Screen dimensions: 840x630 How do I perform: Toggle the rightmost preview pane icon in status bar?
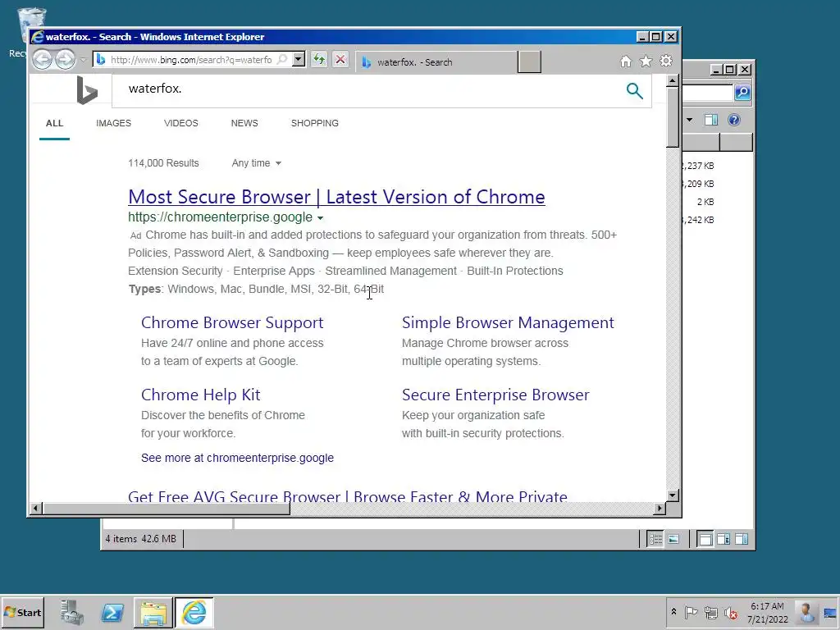[742, 540]
